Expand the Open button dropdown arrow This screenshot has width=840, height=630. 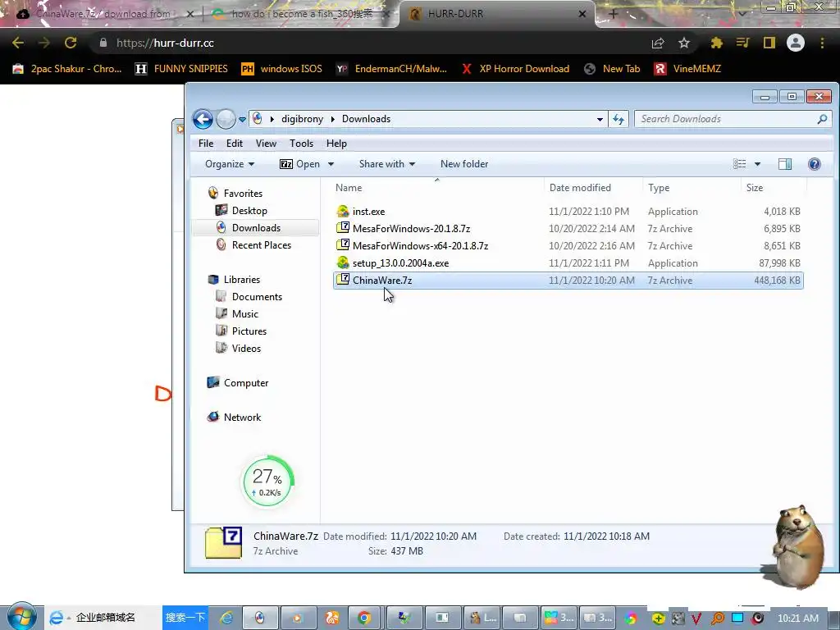tap(331, 164)
